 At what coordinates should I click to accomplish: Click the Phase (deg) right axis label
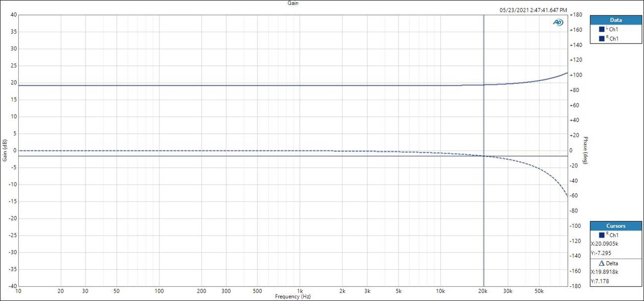585,150
